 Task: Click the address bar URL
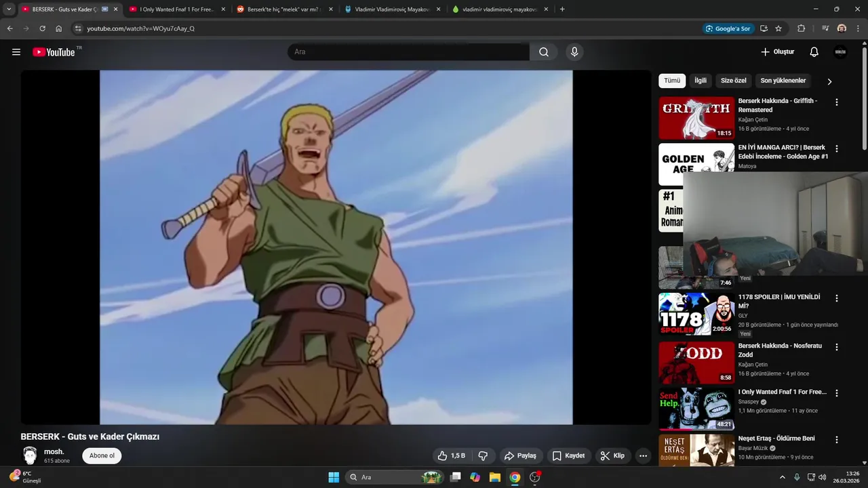140,28
